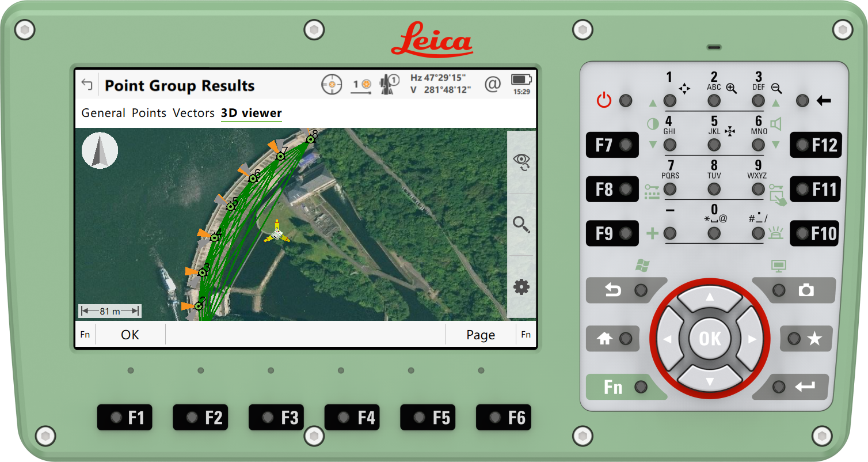868x462 pixels.
Task: Open 3D viewer settings gear
Action: tap(521, 287)
